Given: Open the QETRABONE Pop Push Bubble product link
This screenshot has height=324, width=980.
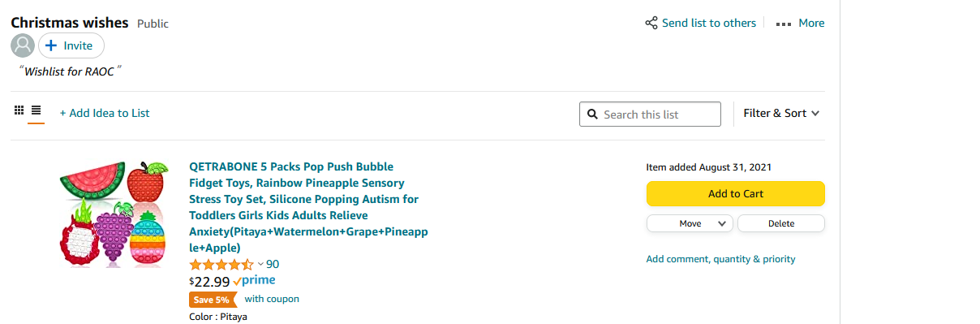Looking at the screenshot, I should pyautogui.click(x=308, y=207).
